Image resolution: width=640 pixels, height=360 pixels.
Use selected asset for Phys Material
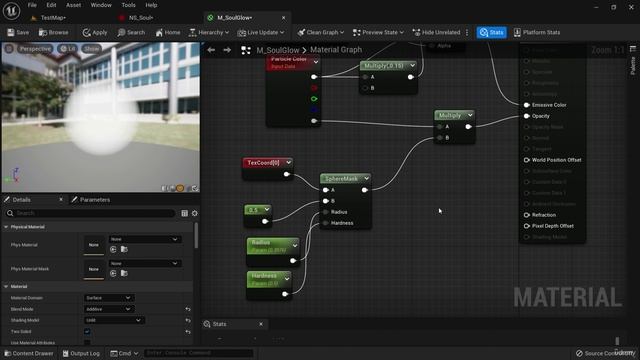coord(113,249)
